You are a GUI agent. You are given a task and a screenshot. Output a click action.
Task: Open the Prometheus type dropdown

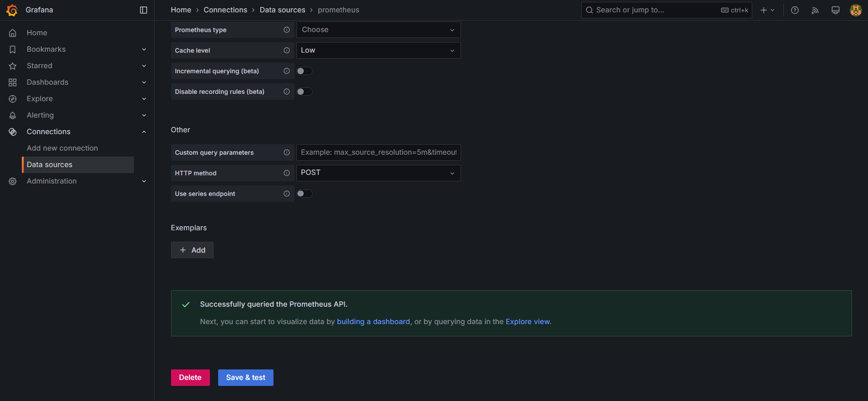coord(378,30)
